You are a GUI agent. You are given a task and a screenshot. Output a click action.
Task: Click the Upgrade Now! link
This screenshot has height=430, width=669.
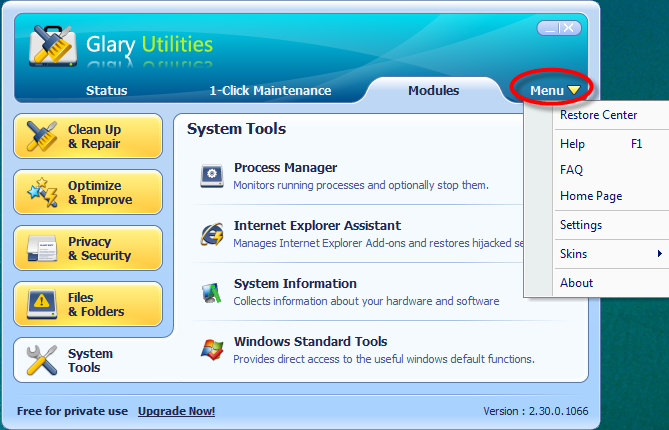tap(177, 411)
